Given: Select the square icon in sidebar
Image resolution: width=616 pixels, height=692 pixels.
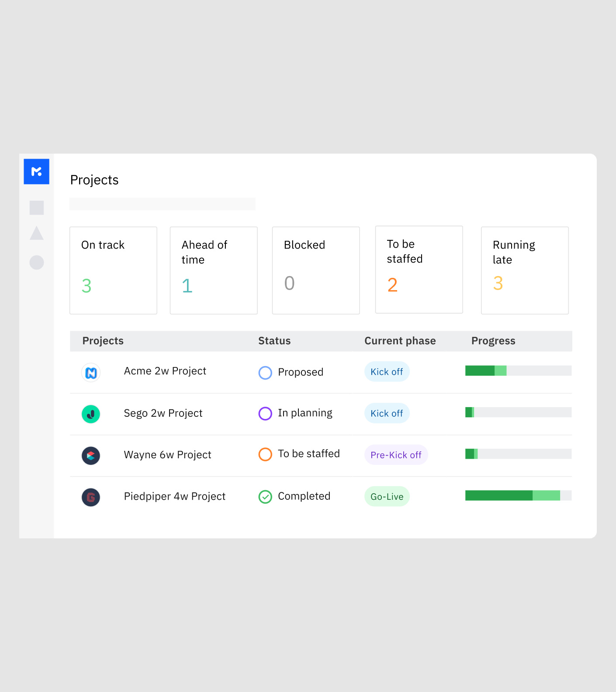Looking at the screenshot, I should click(x=37, y=208).
